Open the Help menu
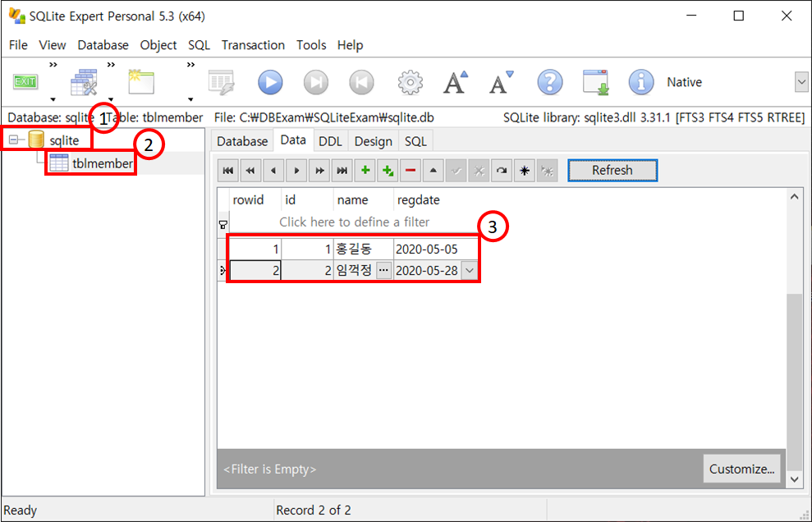812x522 pixels. click(x=350, y=45)
